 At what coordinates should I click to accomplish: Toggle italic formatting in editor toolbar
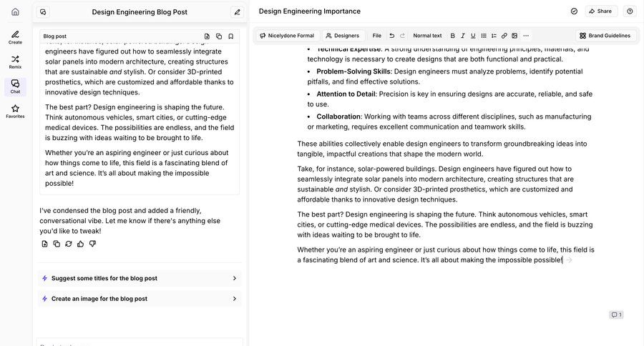[x=463, y=36]
